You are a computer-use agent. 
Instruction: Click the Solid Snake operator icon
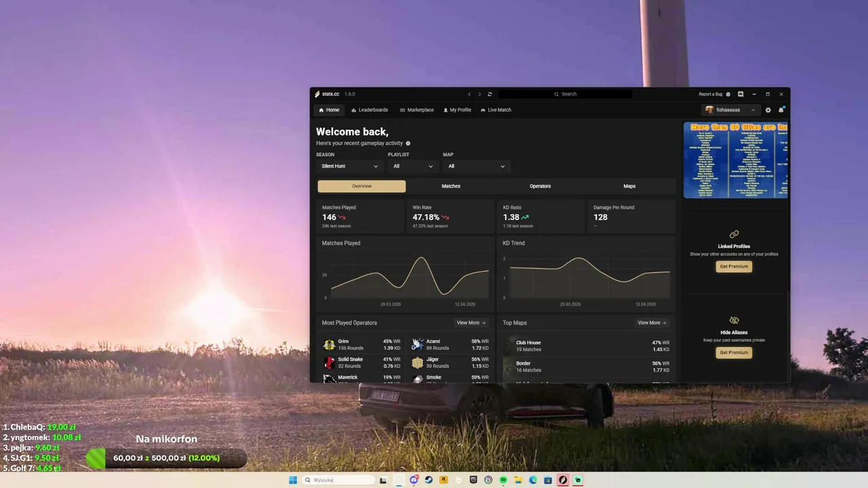pos(329,363)
